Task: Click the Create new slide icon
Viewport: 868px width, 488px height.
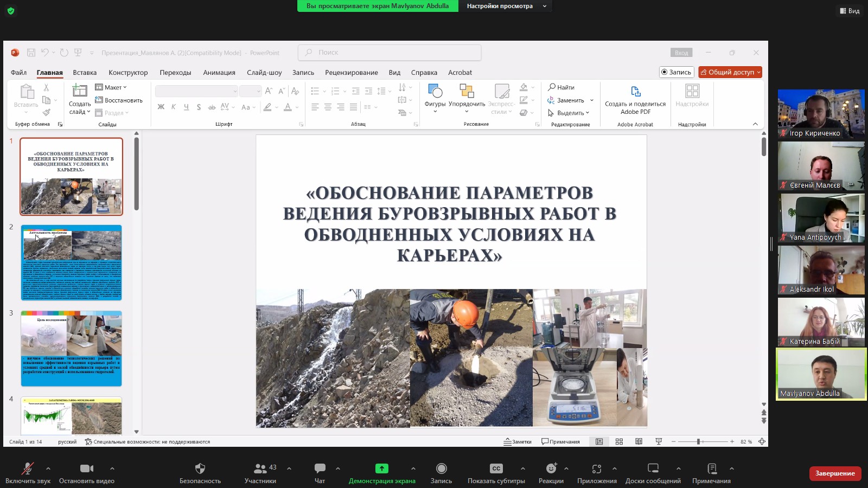Action: 79,91
